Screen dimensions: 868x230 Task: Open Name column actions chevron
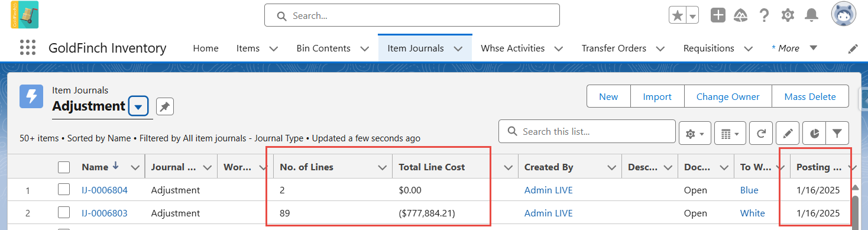(x=135, y=167)
